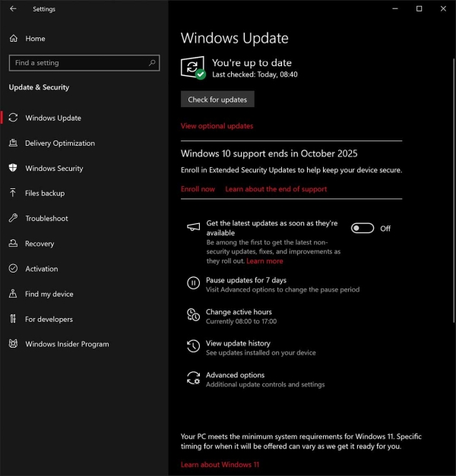Click the "You're up to date" text
456x476 pixels.
252,63
